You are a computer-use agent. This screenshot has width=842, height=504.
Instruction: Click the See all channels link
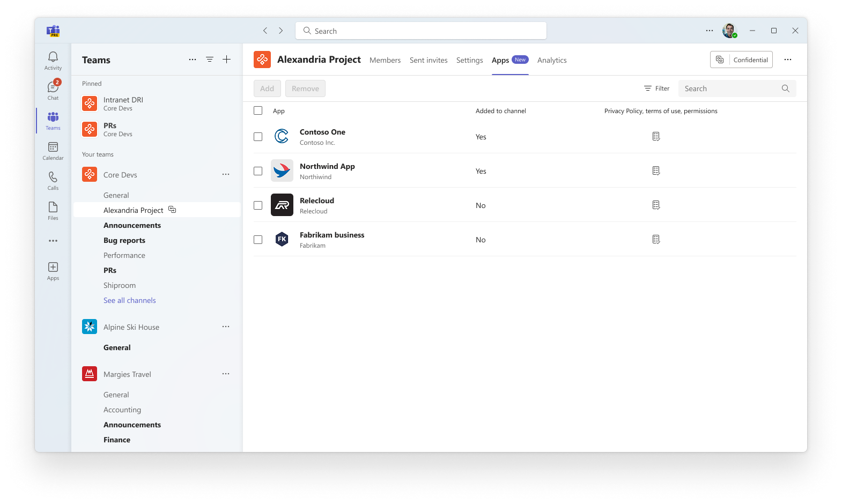tap(130, 300)
